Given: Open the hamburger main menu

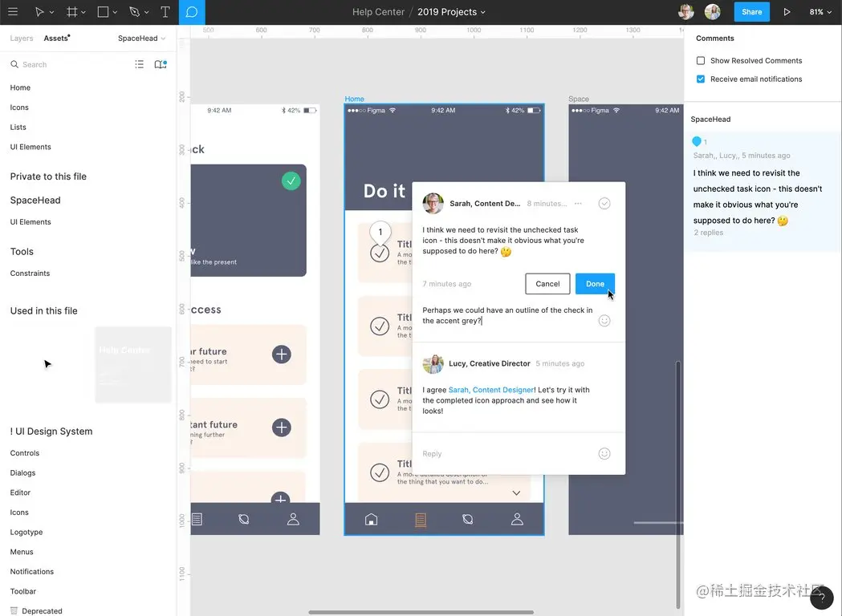Looking at the screenshot, I should pos(13,12).
